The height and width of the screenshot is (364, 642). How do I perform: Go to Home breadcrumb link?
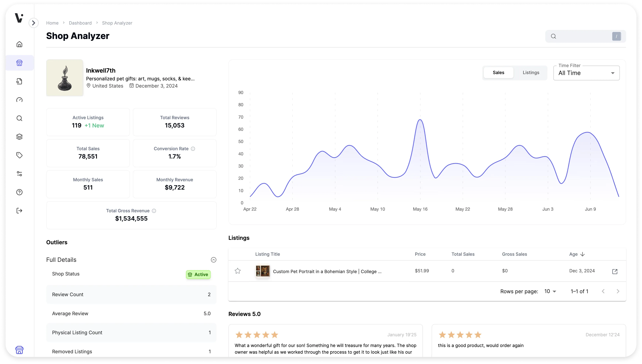coord(52,23)
